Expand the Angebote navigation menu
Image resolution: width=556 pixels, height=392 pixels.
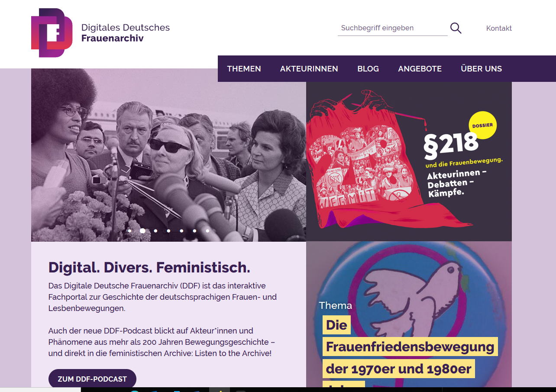click(420, 69)
